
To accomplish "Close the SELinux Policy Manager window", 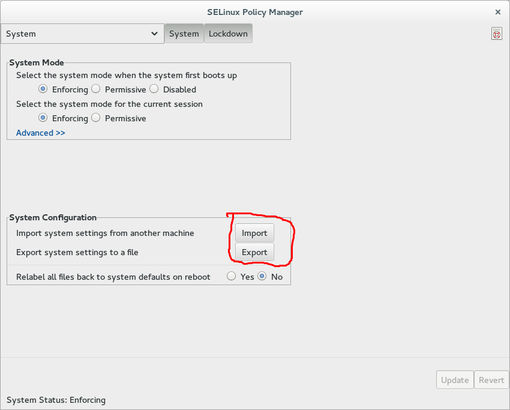I will [498, 12].
